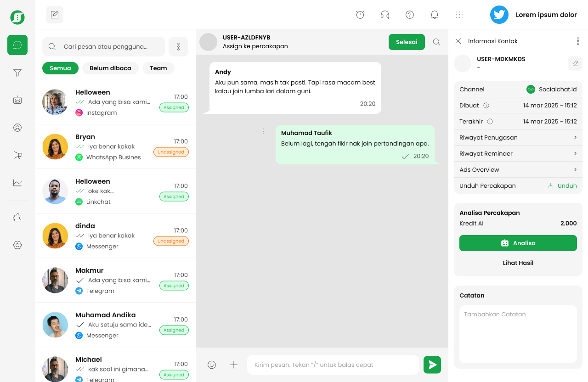Enable the Team conversation filter
Screen dimensions: 588x382
pos(158,68)
